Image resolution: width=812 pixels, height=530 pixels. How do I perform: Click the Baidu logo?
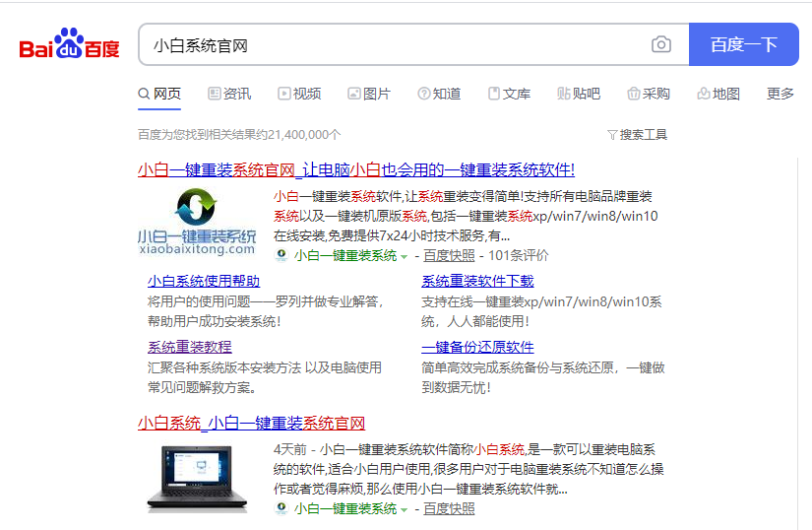(70, 43)
